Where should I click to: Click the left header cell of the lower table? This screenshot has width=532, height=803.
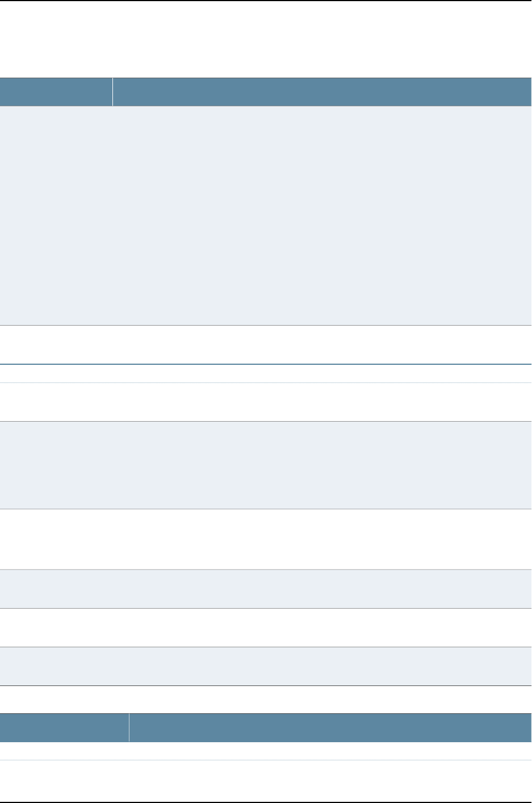pyautogui.click(x=64, y=727)
